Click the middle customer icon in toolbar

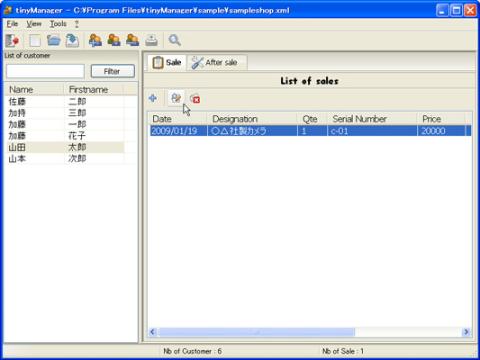(114, 40)
